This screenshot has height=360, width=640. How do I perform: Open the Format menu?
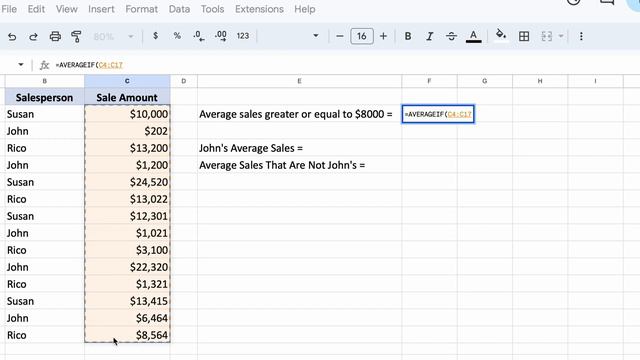point(142,9)
